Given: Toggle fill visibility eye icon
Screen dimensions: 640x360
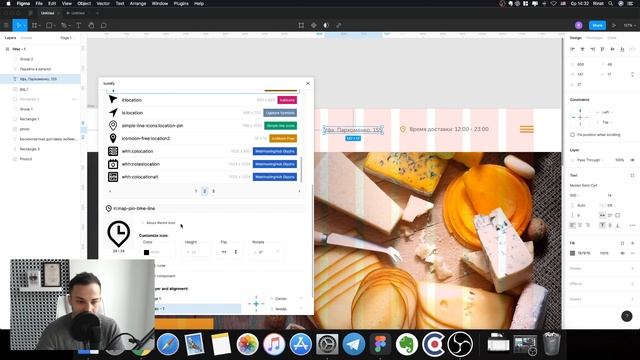Looking at the screenshot, I should (x=622, y=253).
